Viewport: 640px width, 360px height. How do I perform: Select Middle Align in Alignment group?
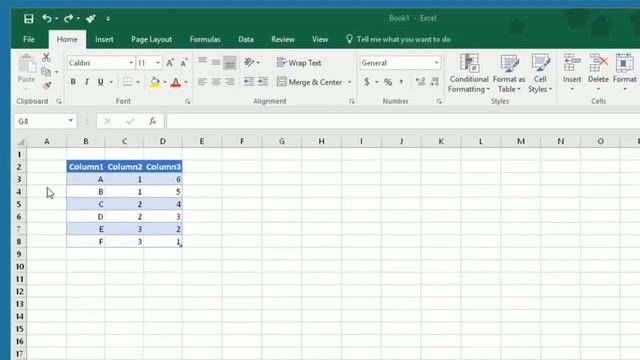point(216,62)
